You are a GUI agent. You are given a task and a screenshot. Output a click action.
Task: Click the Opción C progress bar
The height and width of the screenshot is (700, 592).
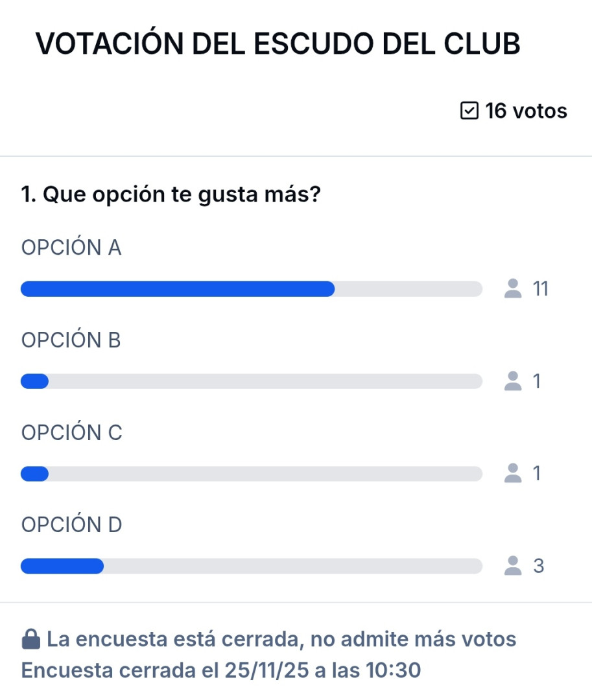252,474
